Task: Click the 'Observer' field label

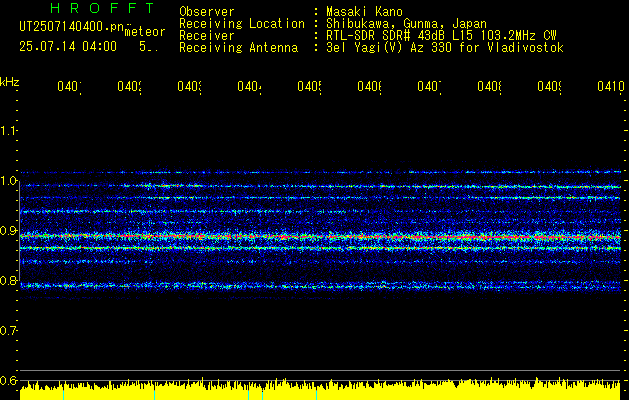Action: (x=207, y=12)
